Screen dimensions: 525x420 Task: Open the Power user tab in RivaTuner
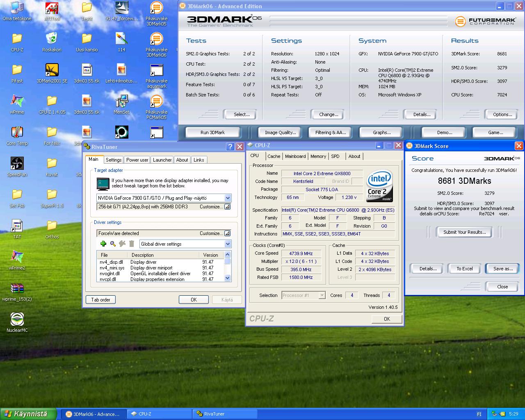tap(137, 160)
